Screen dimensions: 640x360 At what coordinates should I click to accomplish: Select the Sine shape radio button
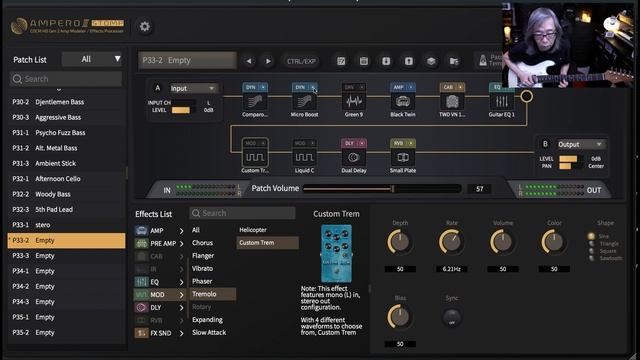[591, 236]
